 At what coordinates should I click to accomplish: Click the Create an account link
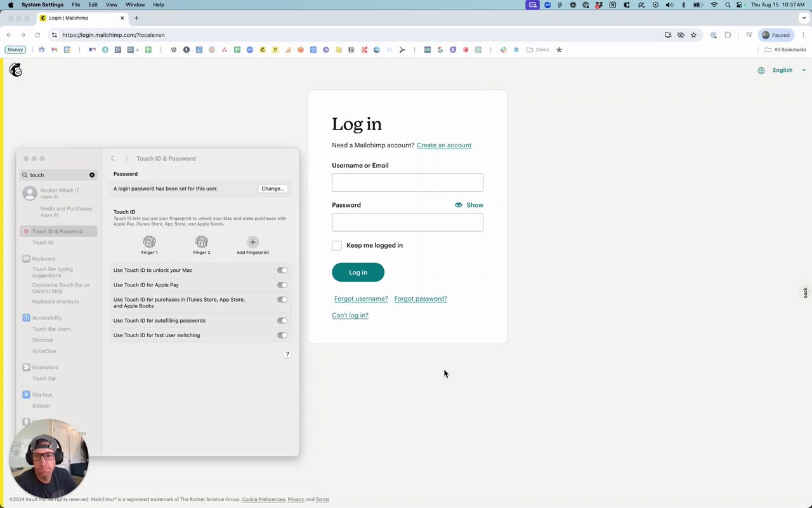(x=444, y=145)
